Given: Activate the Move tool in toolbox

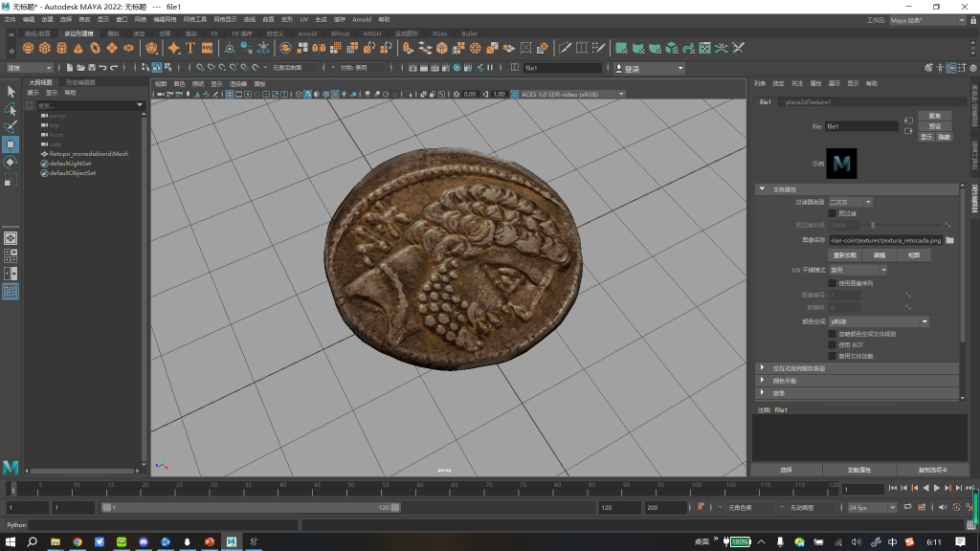Looking at the screenshot, I should coord(11,144).
